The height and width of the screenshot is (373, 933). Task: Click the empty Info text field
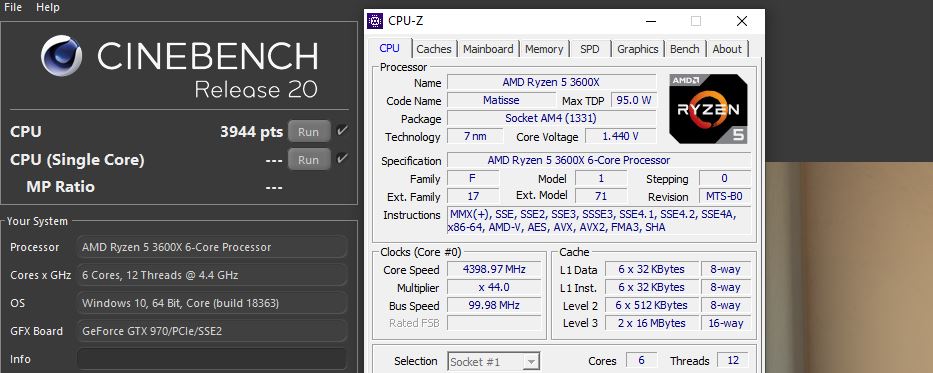pyautogui.click(x=212, y=359)
